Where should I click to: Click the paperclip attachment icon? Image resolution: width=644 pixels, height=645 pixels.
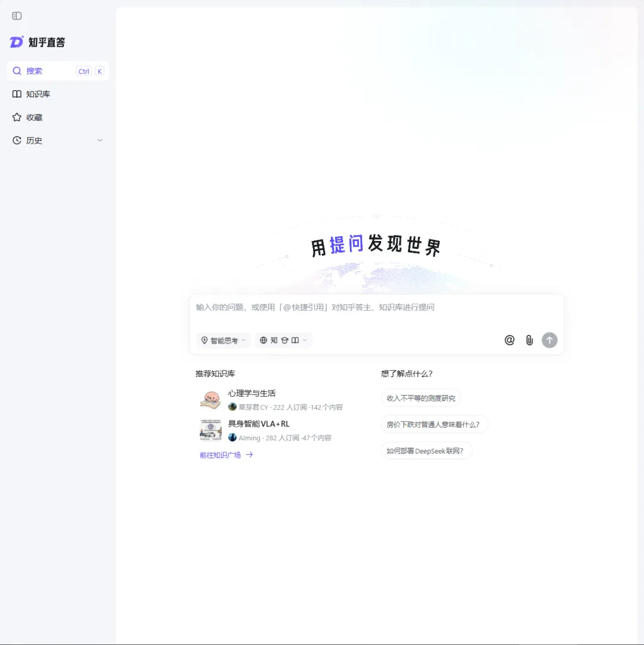(530, 340)
